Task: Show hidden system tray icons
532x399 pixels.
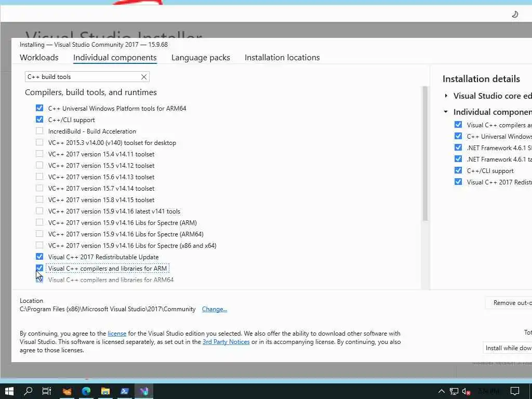Action: [442, 392]
